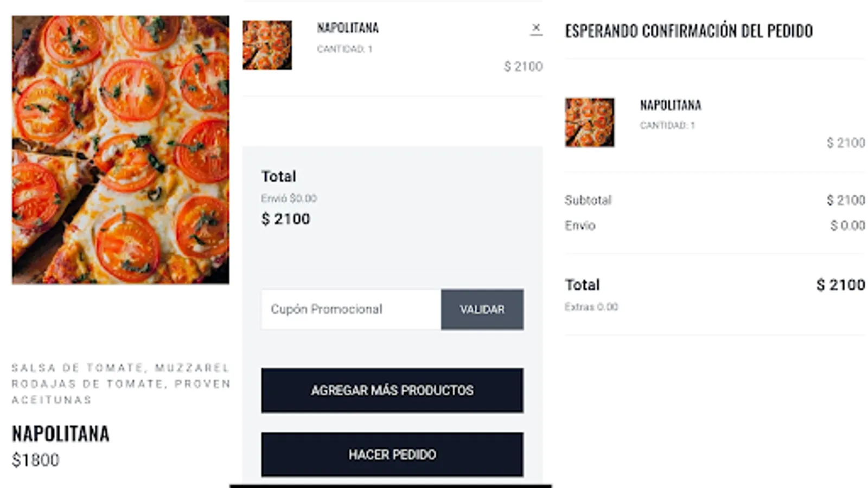Click the Envío row in order summary
Screen dimensions: 868x488
point(714,226)
